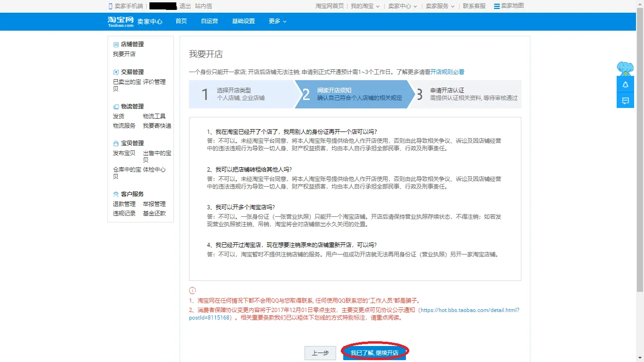Expand the 卖家中心 dropdown in the top bar
The height and width of the screenshot is (362, 644).
coord(402,6)
